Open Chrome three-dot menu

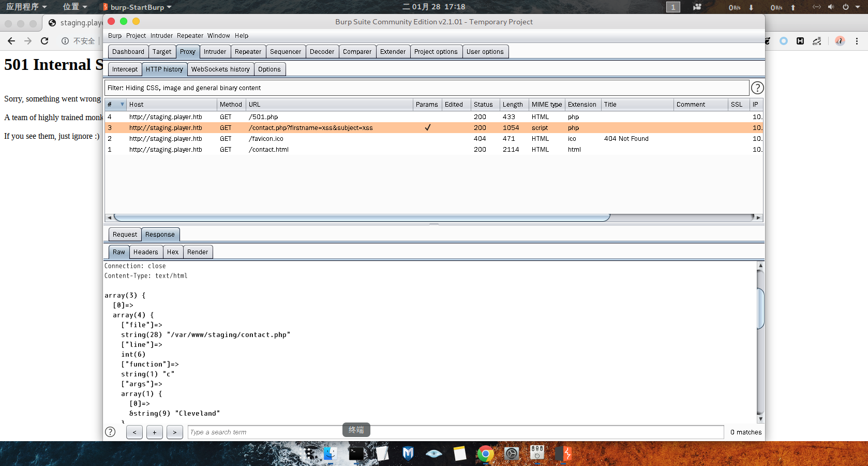point(857,41)
